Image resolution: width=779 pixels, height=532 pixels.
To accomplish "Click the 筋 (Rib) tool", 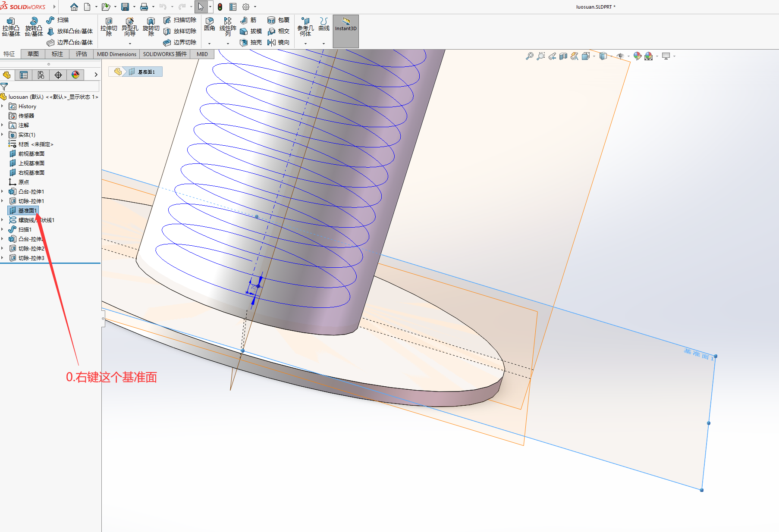I will point(248,20).
